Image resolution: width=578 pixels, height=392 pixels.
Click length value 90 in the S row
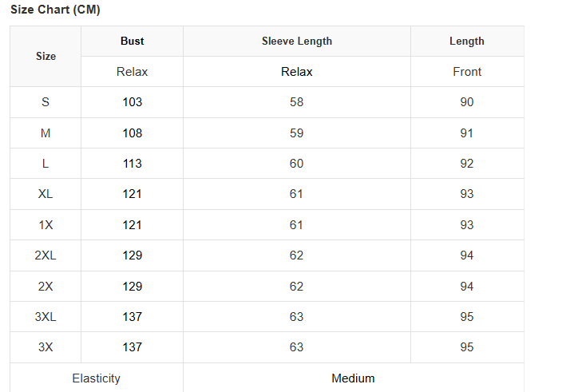coord(467,102)
